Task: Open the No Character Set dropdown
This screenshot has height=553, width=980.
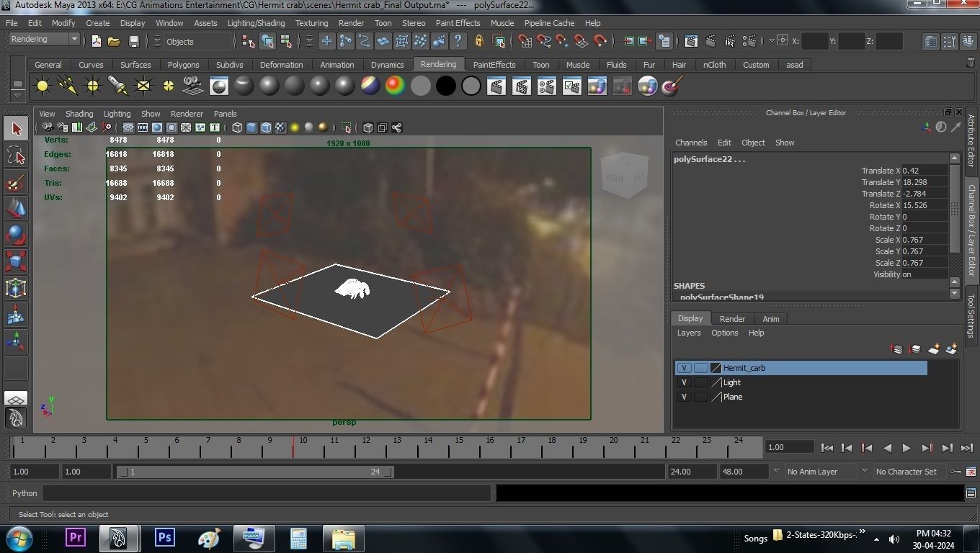Action: (906, 472)
